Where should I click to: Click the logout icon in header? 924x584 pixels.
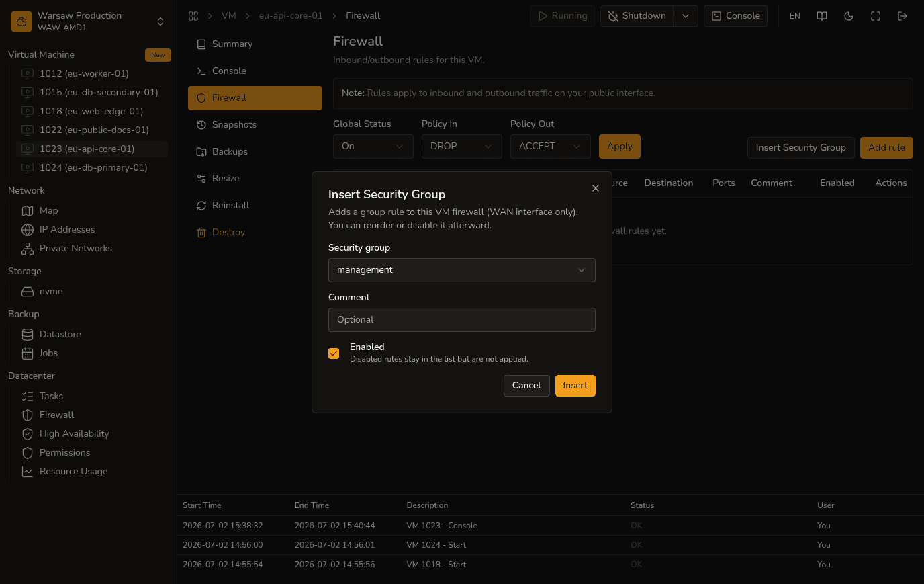pos(903,16)
